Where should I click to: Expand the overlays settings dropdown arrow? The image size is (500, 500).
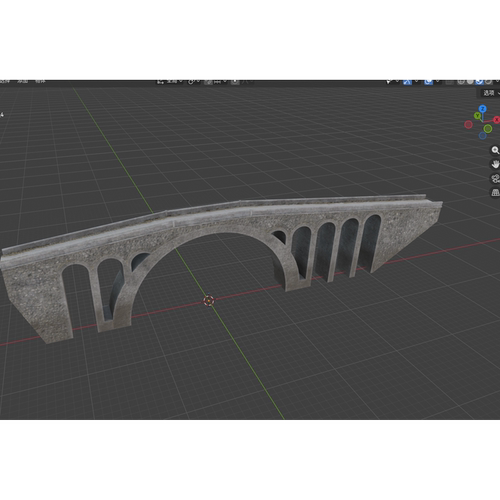tap(437, 81)
